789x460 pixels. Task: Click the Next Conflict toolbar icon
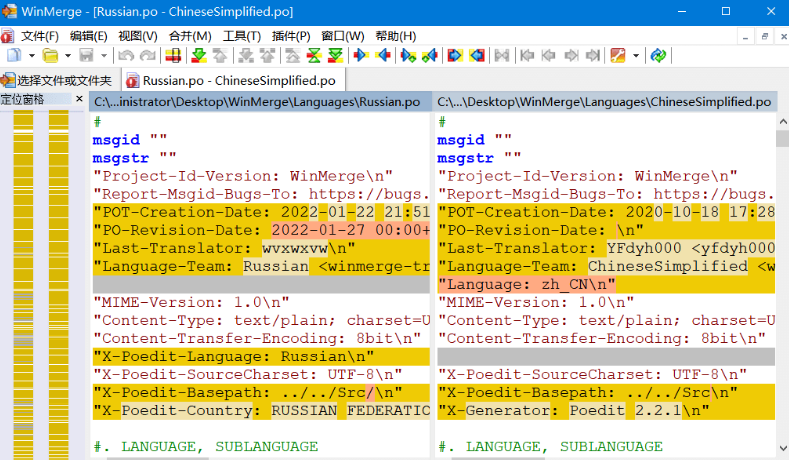click(246, 55)
